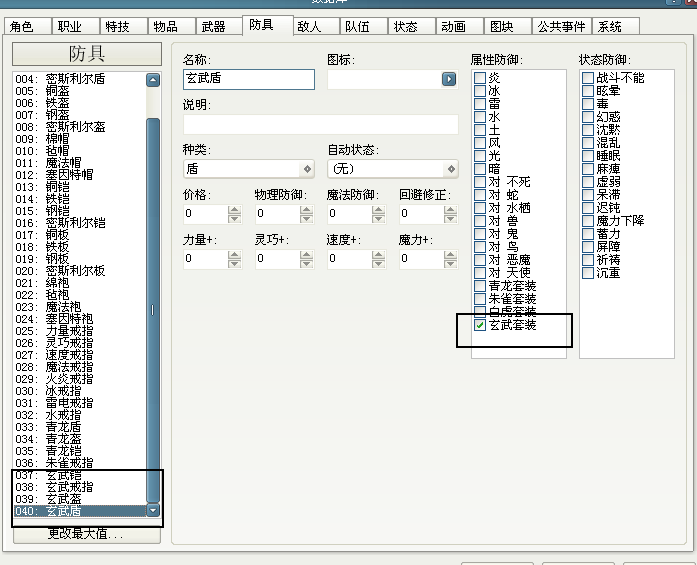The width and height of the screenshot is (697, 565).
Task: Enable 冰 element defense checkbox
Action: [x=480, y=91]
